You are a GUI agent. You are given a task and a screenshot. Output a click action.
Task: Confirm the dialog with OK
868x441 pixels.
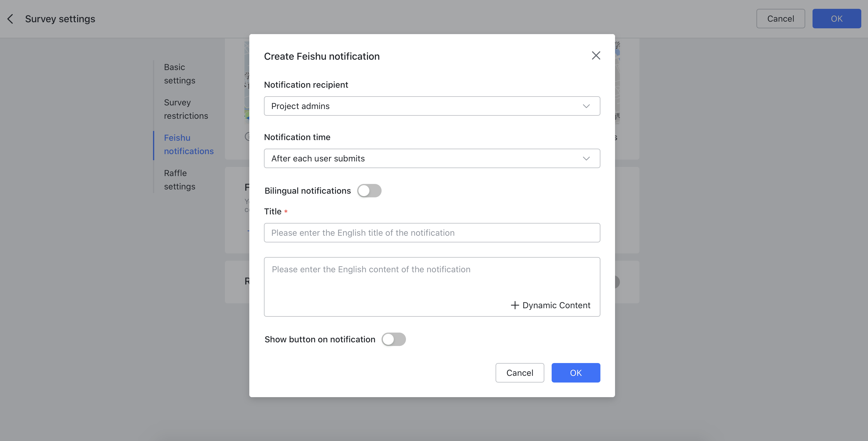coord(575,373)
